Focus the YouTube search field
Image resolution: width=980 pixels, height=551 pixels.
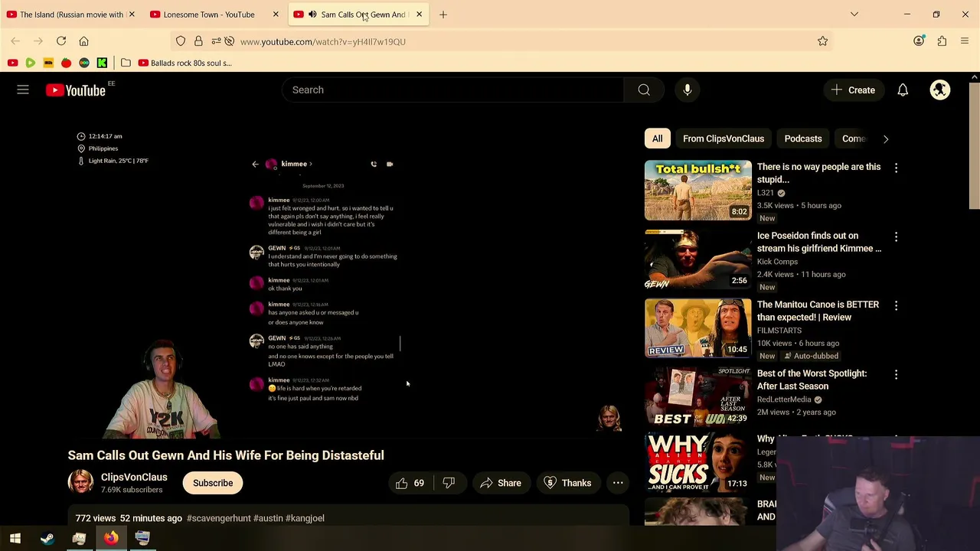point(452,90)
